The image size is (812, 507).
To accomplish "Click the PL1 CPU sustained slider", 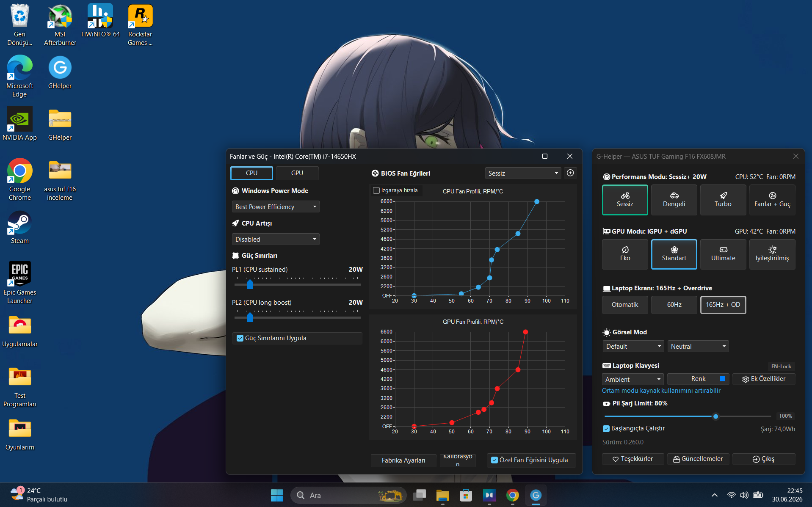I will pyautogui.click(x=298, y=284).
